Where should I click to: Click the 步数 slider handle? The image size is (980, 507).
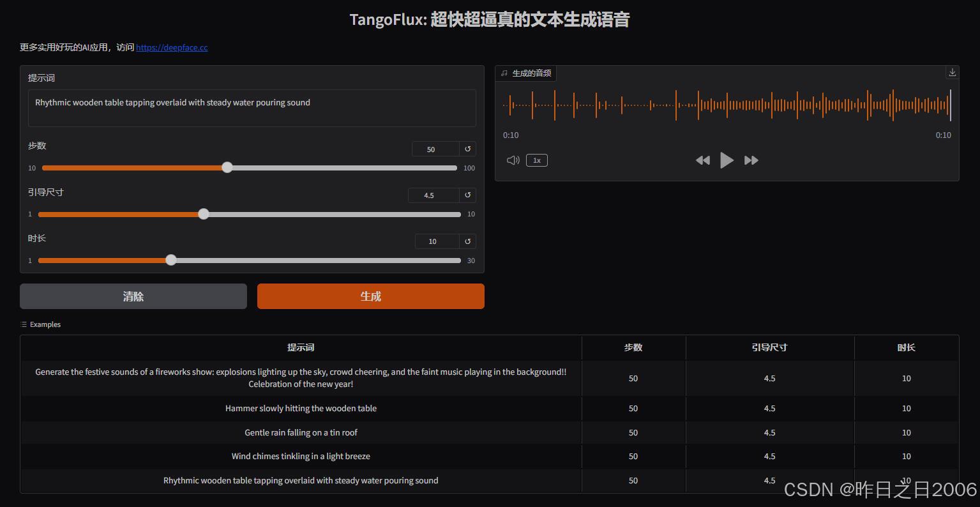[x=227, y=167]
